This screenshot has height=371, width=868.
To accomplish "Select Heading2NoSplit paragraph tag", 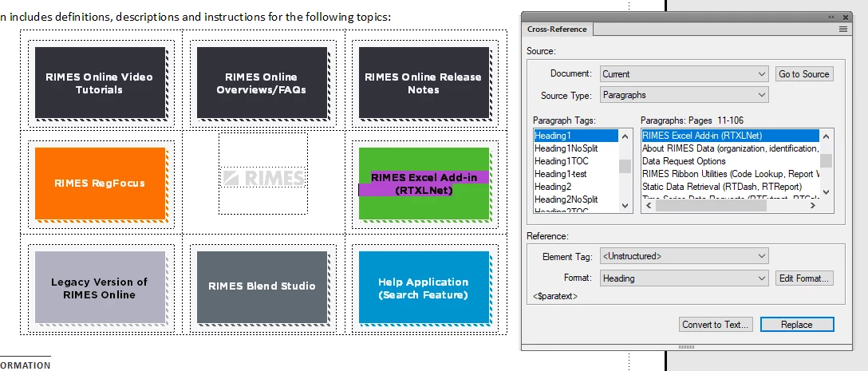I will (x=576, y=199).
